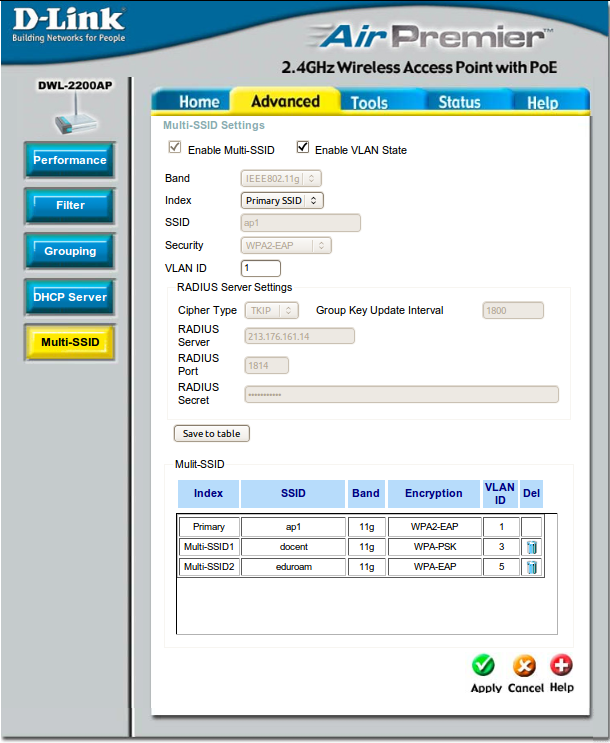Screen dimensions: 610x743
Task: Click the green Apply checkmark icon
Action: (x=485, y=666)
